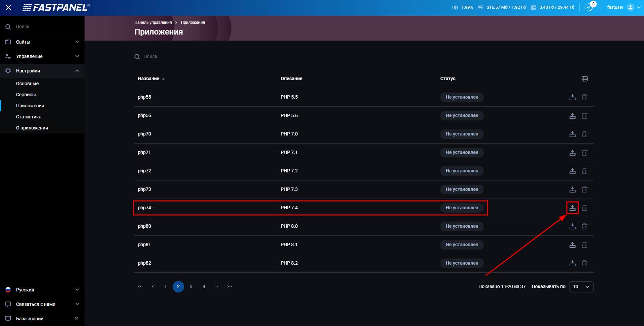Open Панель управления breadcrumb link
Image resolution: width=644 pixels, height=326 pixels.
153,22
